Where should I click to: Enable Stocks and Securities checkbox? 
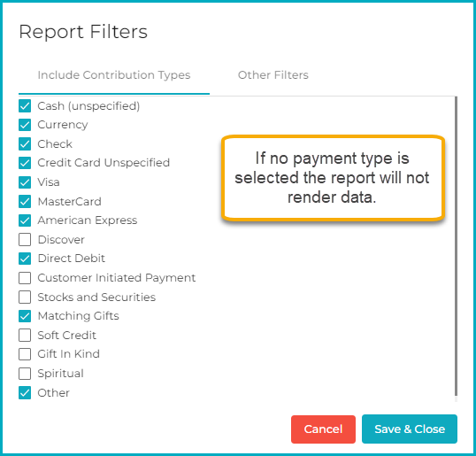(25, 297)
